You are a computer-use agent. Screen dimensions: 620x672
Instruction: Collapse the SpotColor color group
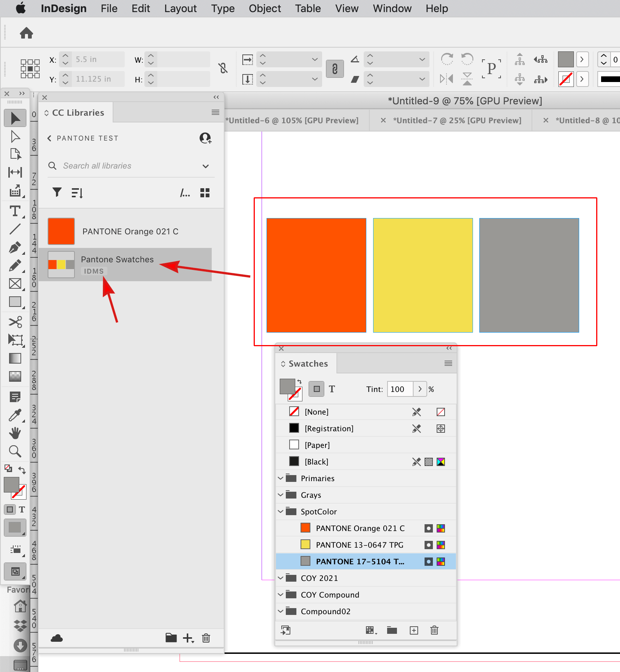(280, 511)
